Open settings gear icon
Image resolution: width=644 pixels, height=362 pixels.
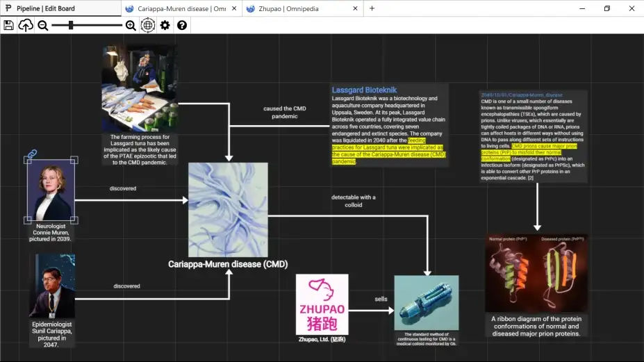click(x=165, y=26)
